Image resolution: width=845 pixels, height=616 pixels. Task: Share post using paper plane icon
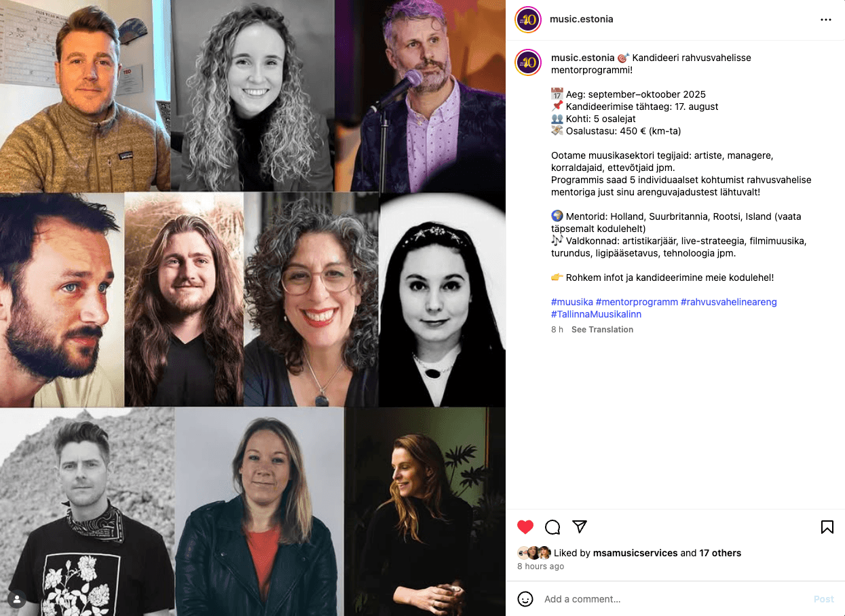(579, 527)
